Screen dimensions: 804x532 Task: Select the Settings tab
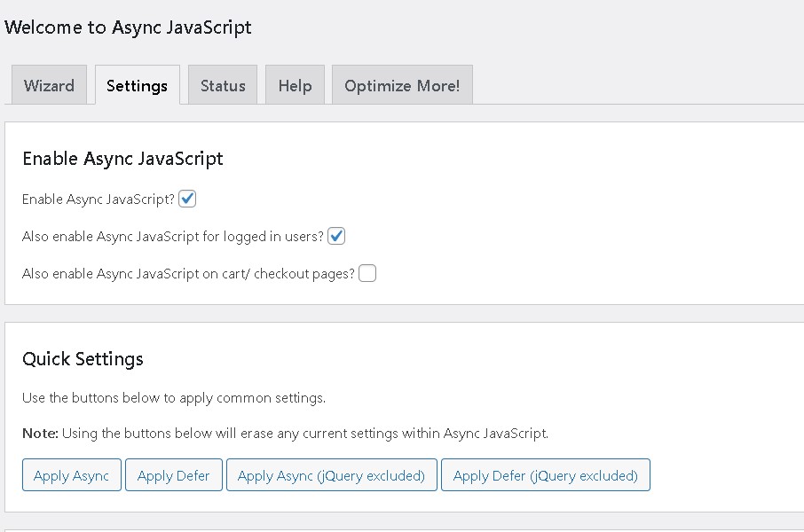coord(137,86)
